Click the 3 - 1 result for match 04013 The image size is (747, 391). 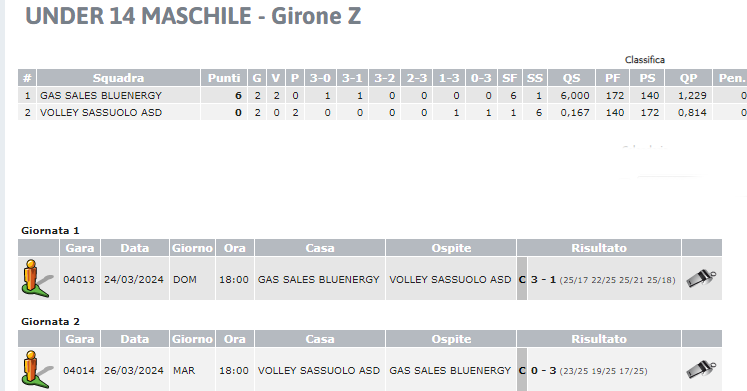click(544, 280)
